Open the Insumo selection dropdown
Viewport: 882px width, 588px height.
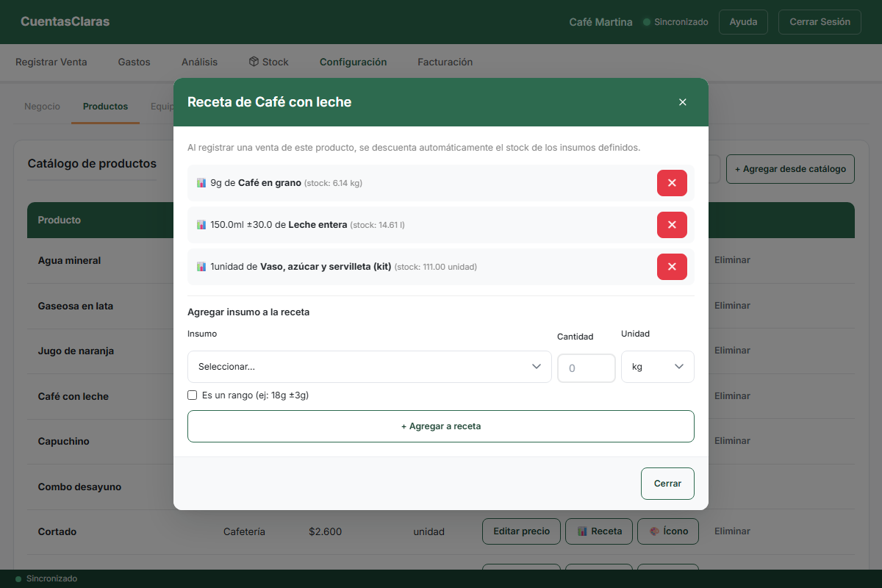click(x=369, y=367)
